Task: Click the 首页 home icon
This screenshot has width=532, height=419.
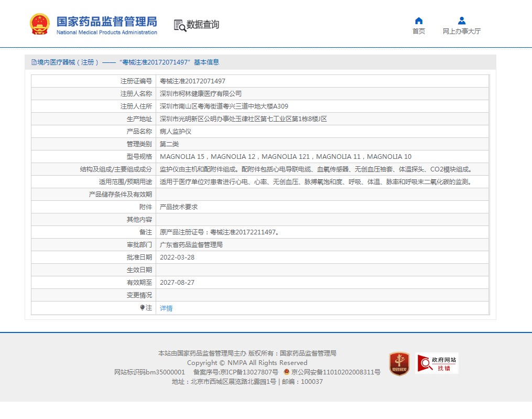Action: [419, 20]
